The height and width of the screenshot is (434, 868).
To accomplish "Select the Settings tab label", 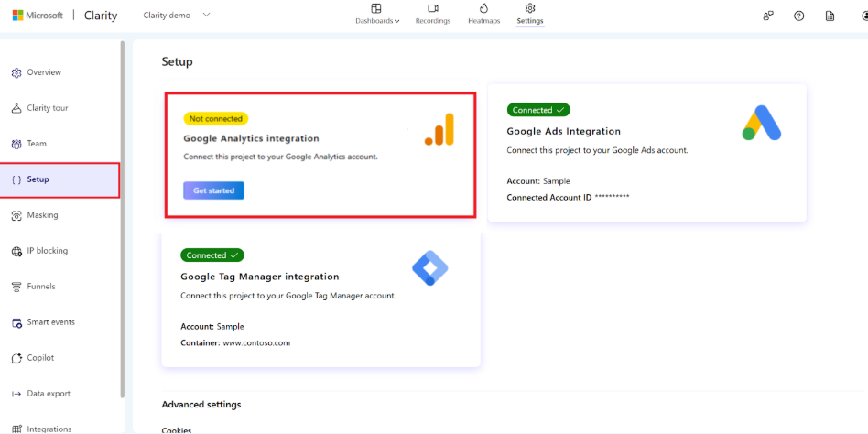I will tap(530, 21).
